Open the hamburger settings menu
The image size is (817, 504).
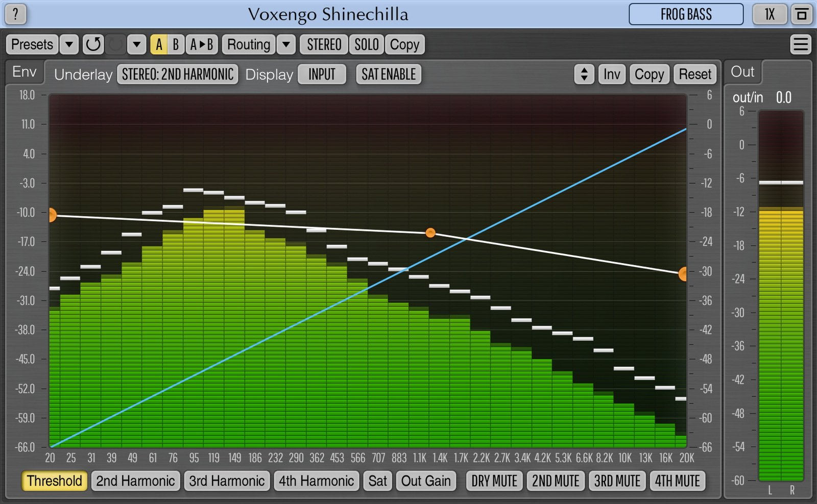(x=800, y=44)
